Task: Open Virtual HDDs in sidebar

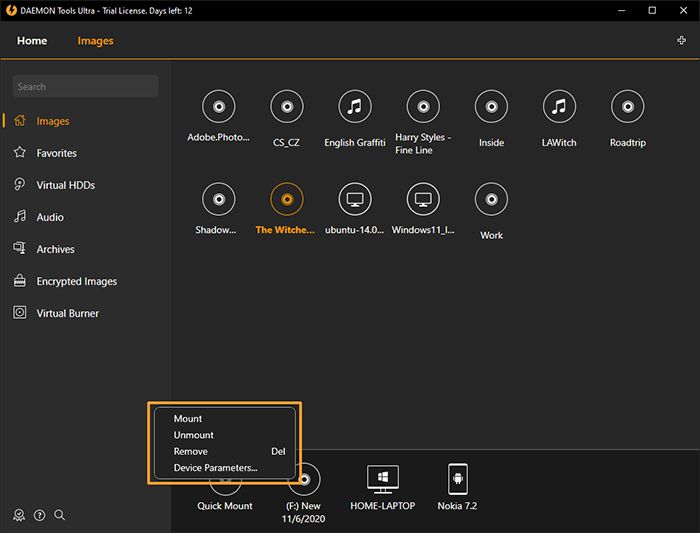Action: click(x=65, y=185)
